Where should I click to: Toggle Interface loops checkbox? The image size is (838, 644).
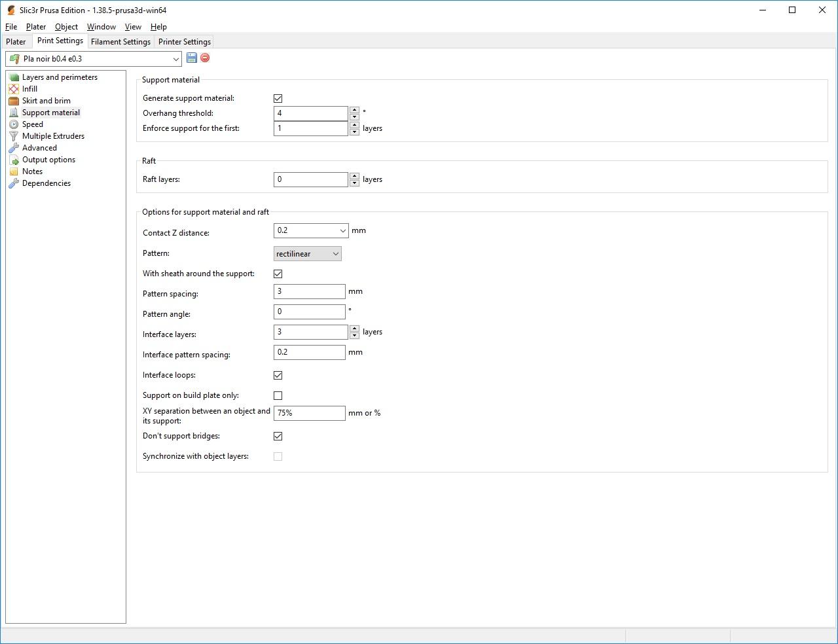[x=278, y=375]
